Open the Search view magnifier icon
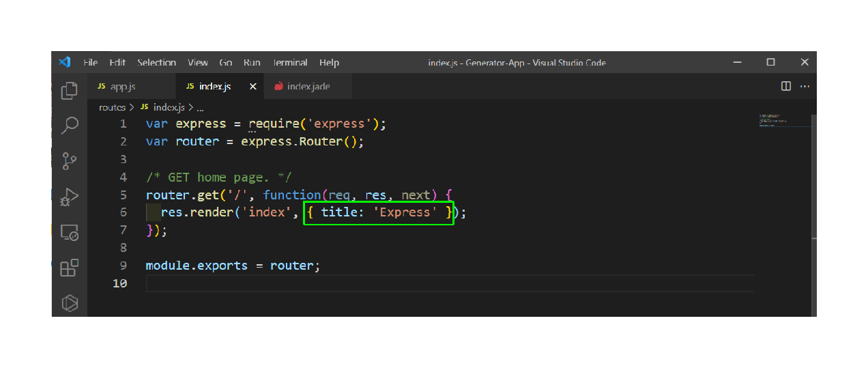Image resolution: width=868 pixels, height=368 pixels. pyautogui.click(x=70, y=126)
